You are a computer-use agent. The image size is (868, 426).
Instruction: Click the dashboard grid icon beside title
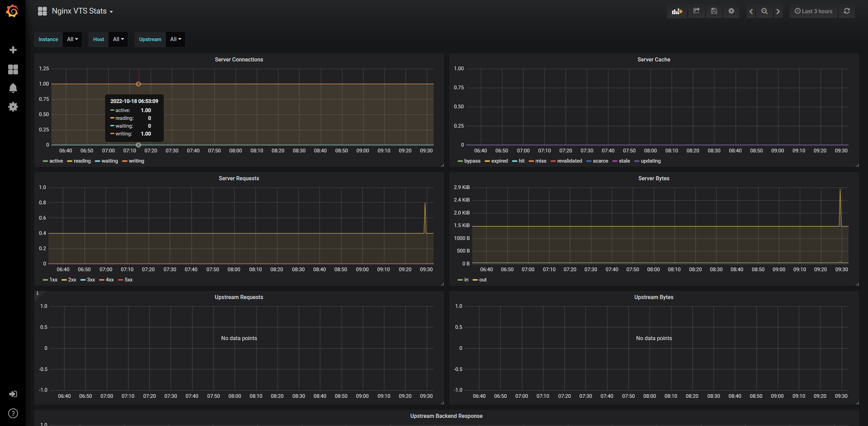42,11
